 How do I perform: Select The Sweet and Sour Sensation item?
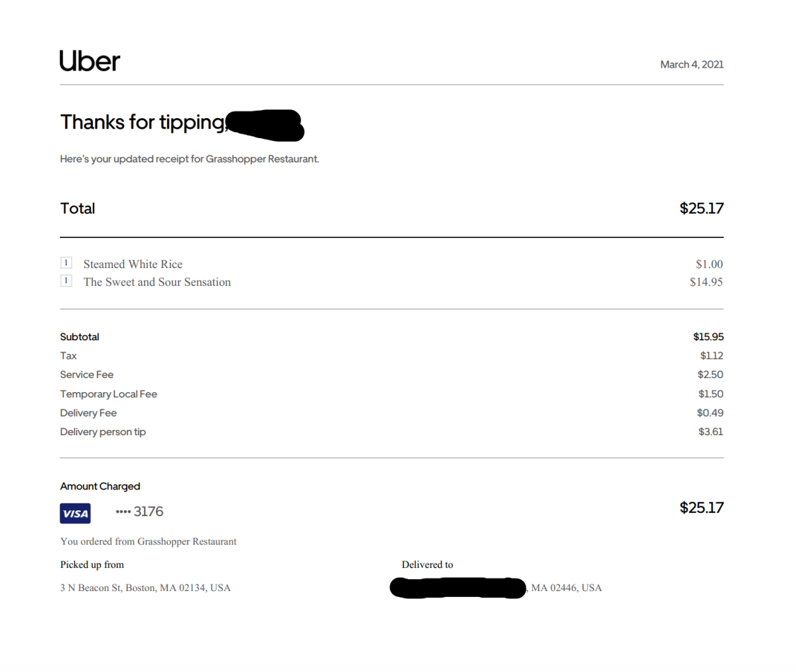[157, 282]
